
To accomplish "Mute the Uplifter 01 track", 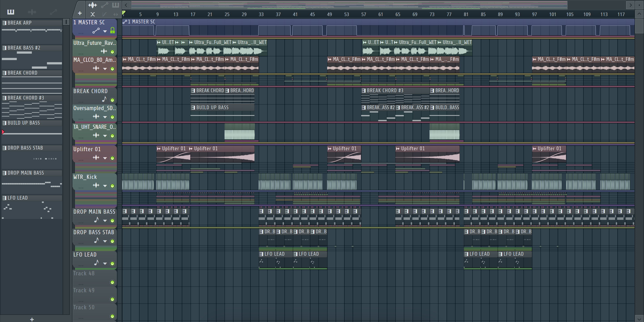I will (x=112, y=158).
